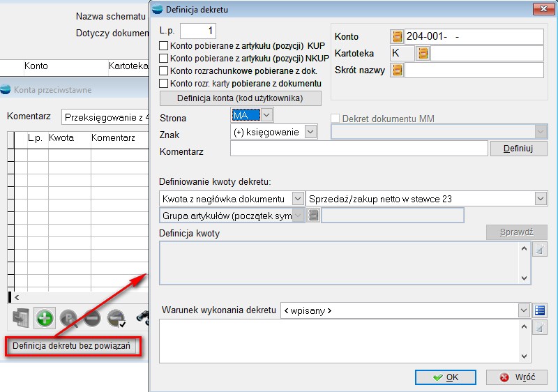Open the Kwota z nagłówka dokumentu dropdown
The height and width of the screenshot is (392, 558).
[x=298, y=199]
